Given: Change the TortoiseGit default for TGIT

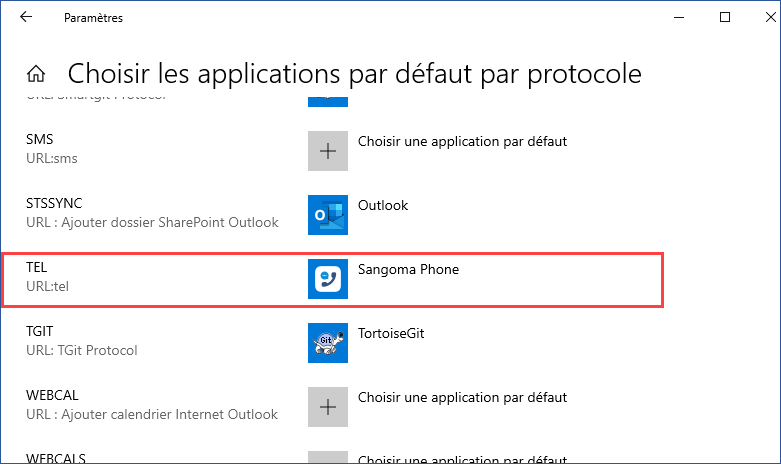Looking at the screenshot, I should point(391,333).
